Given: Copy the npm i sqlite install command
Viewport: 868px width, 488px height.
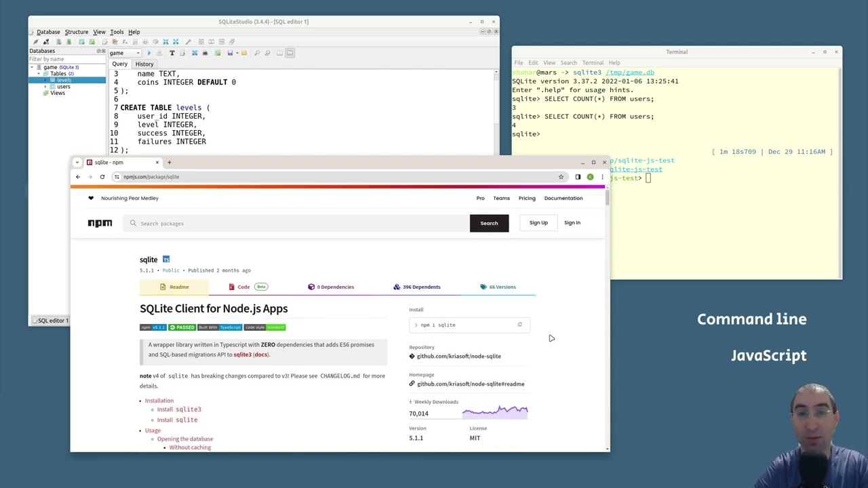Looking at the screenshot, I should coord(519,325).
